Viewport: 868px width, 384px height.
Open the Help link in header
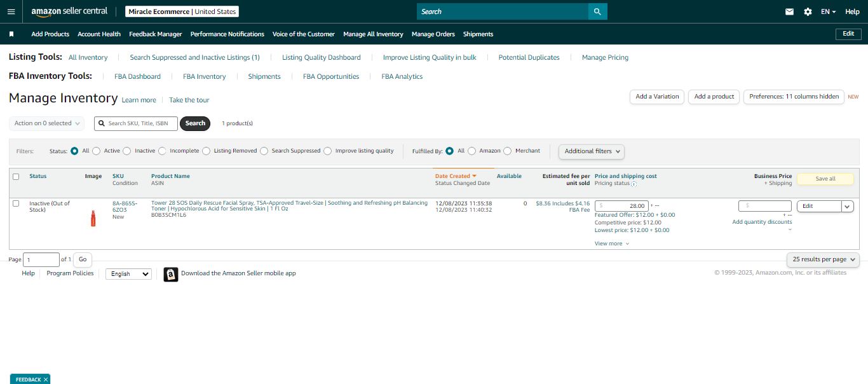852,11
